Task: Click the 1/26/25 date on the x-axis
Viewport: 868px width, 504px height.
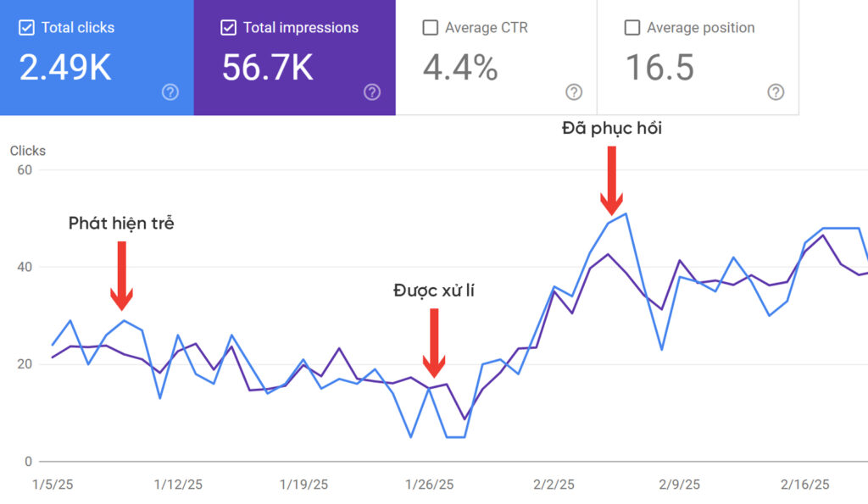Action: (429, 485)
